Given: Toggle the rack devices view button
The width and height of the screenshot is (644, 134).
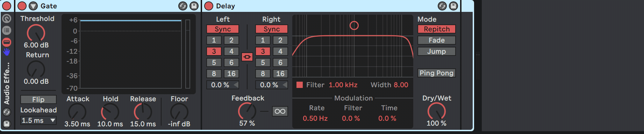Looking at the screenshot, I should [x=7, y=42].
